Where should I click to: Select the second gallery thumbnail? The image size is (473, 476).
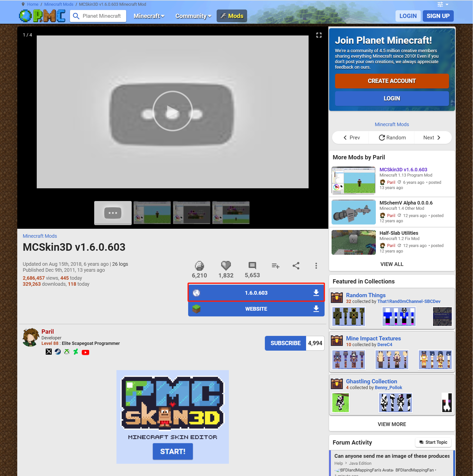pyautogui.click(x=152, y=213)
